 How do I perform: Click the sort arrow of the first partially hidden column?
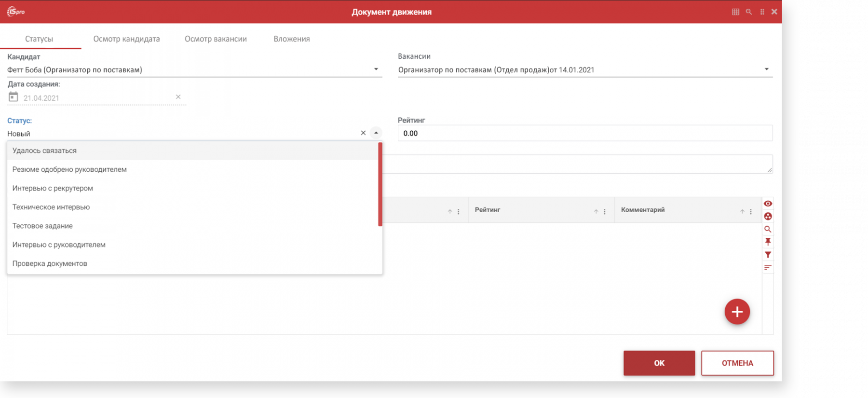tap(450, 211)
